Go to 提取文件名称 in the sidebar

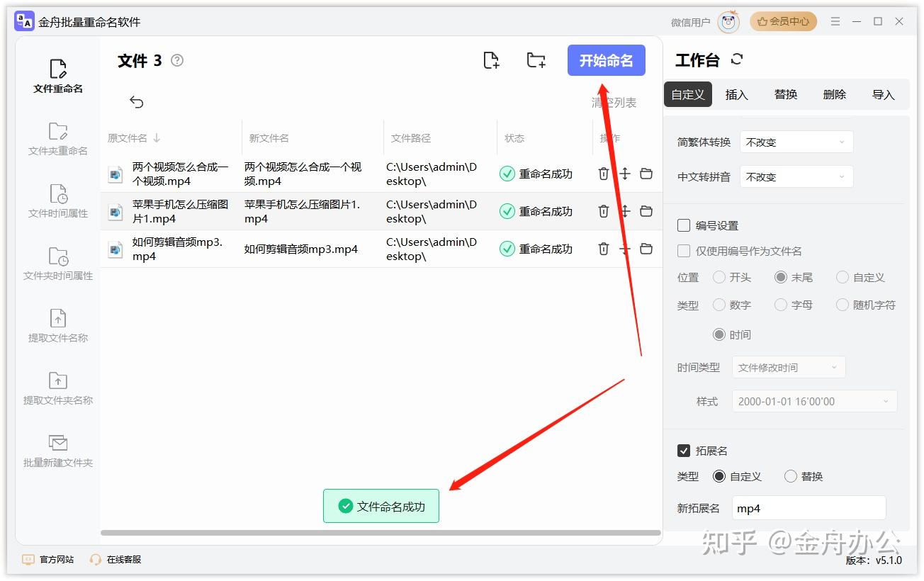tap(58, 326)
